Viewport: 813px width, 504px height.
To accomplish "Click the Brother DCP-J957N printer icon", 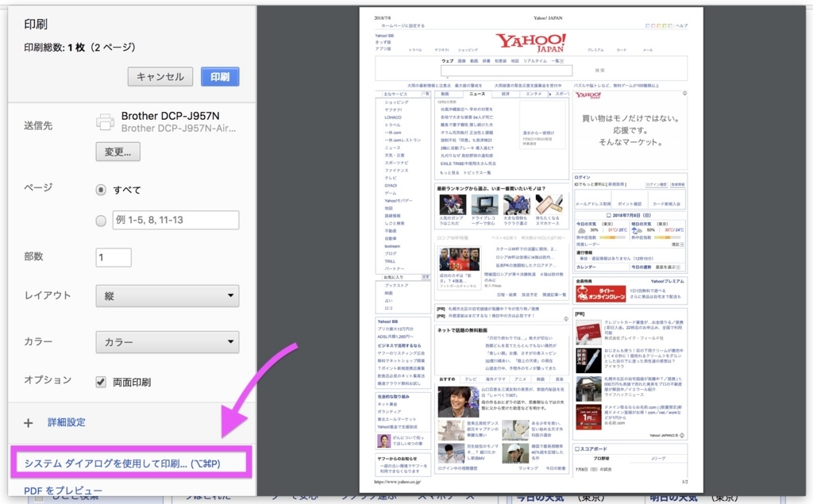I will [106, 122].
